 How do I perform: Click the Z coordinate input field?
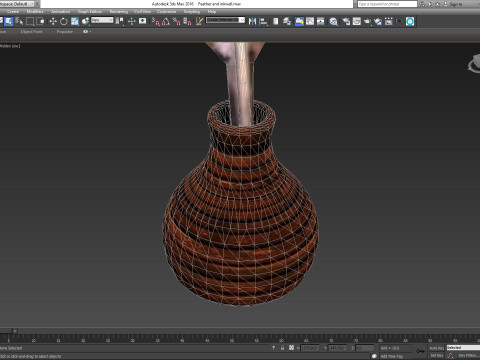(x=364, y=348)
